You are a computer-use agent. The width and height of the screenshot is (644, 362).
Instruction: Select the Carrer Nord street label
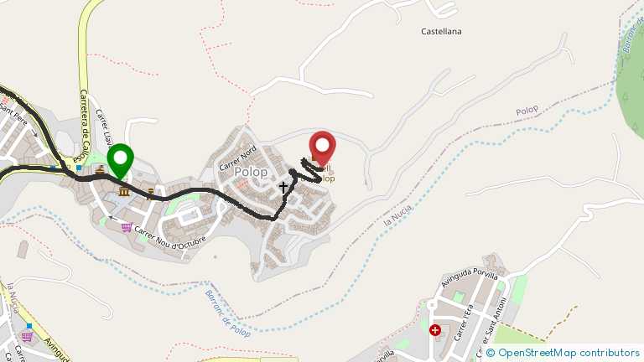pos(238,158)
